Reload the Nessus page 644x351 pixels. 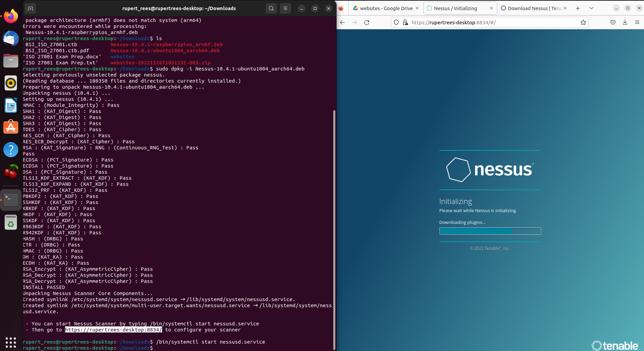click(367, 23)
